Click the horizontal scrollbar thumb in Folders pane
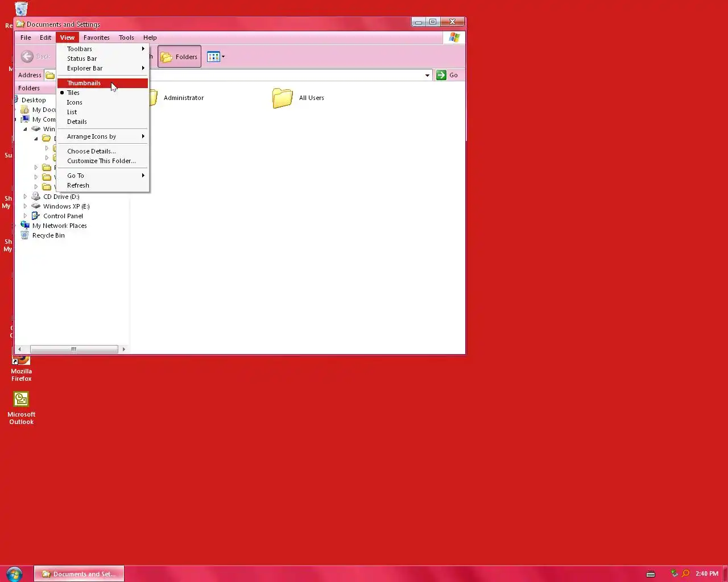The width and height of the screenshot is (728, 582). click(x=74, y=349)
